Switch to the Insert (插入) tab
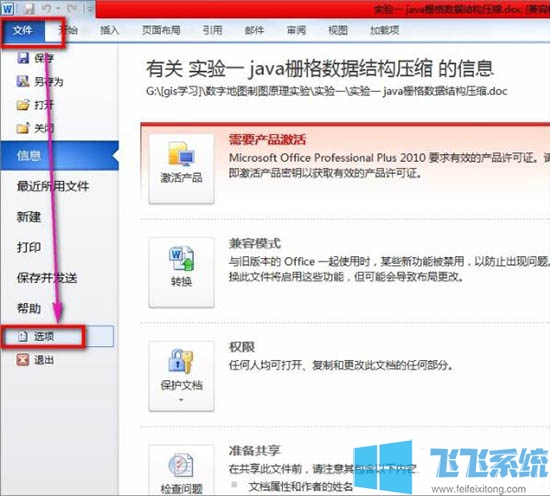550x496 pixels. (109, 31)
